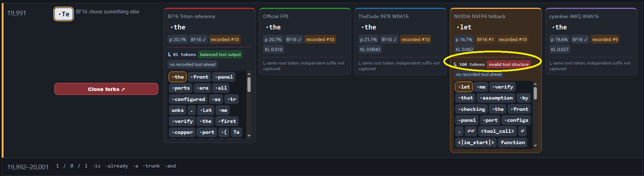Screen dimensions: 644x176
Task: Open the TheDude INT8 W8A16 card
Action: (x=400, y=41)
